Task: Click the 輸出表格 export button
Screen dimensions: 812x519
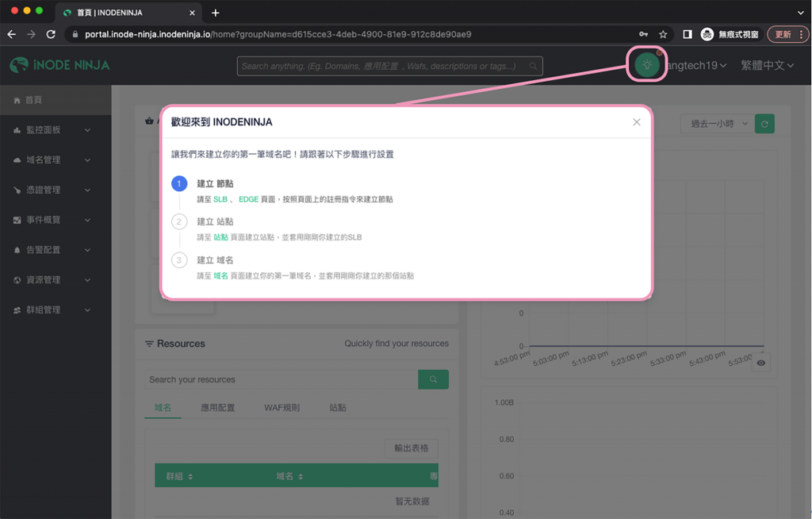Action: pos(412,448)
